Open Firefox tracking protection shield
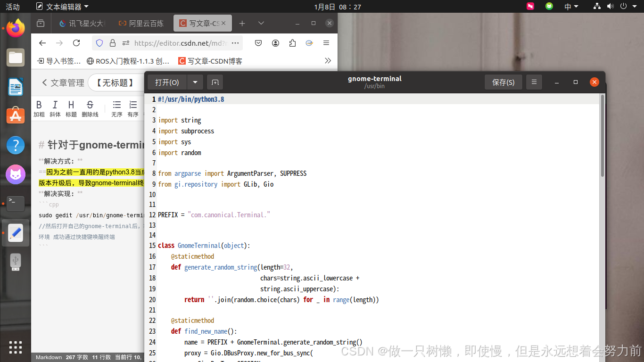This screenshot has width=644, height=362. tap(99, 42)
